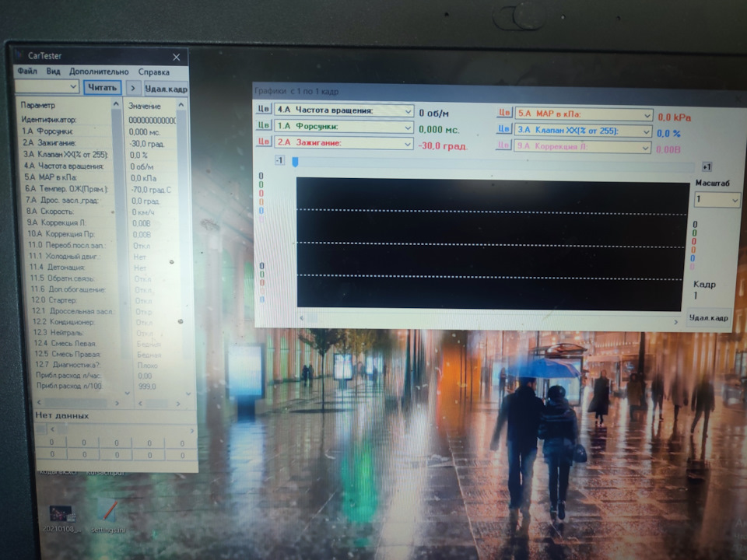
Task: Click Удал.кадр in the graph window
Action: point(708,317)
